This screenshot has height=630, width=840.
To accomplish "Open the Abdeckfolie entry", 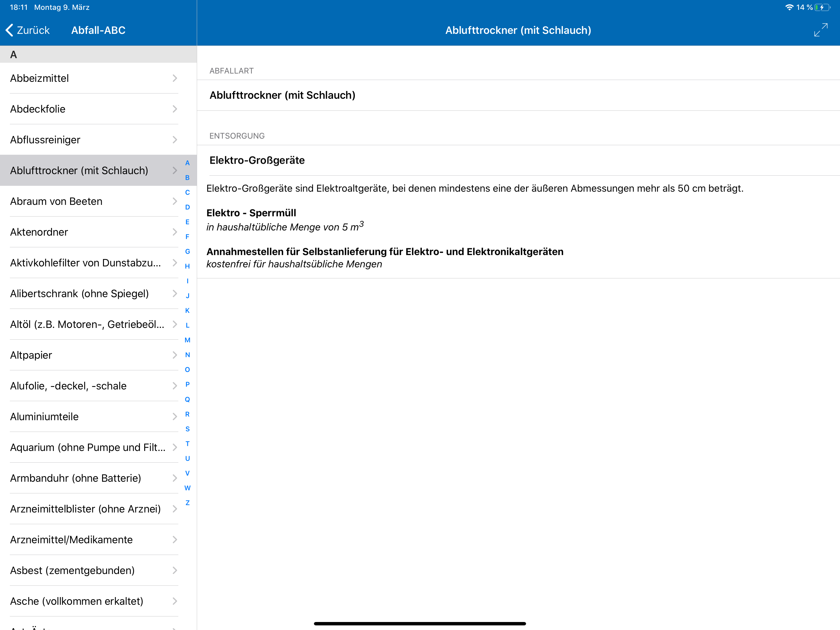I will 98,109.
